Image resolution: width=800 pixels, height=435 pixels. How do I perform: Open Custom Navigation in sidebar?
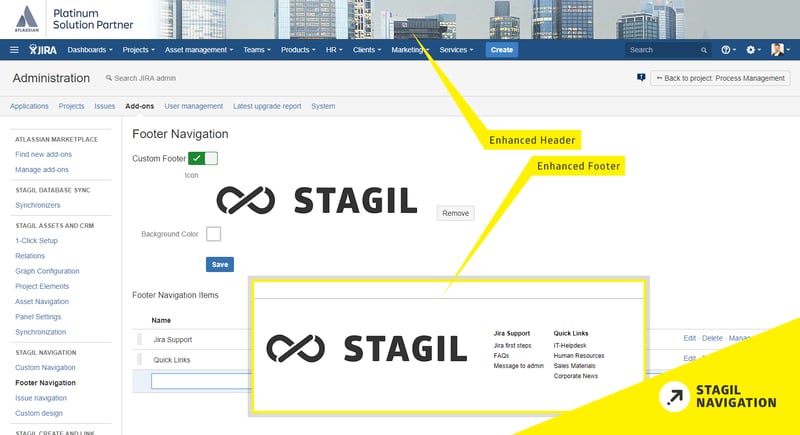[45, 368]
